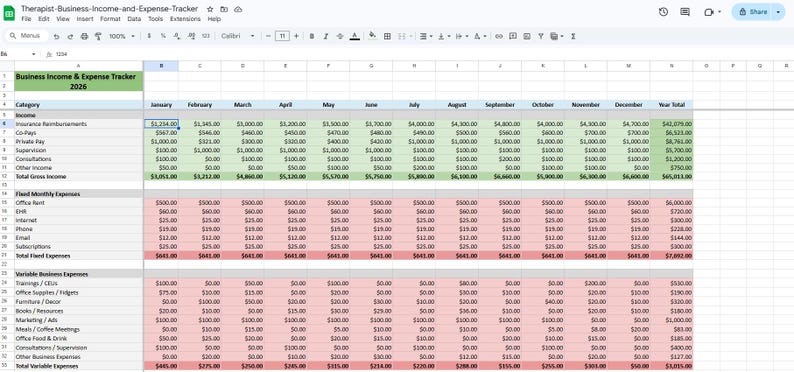This screenshot has height=372, width=794.
Task: Select the Year Total header cell
Action: coord(671,105)
